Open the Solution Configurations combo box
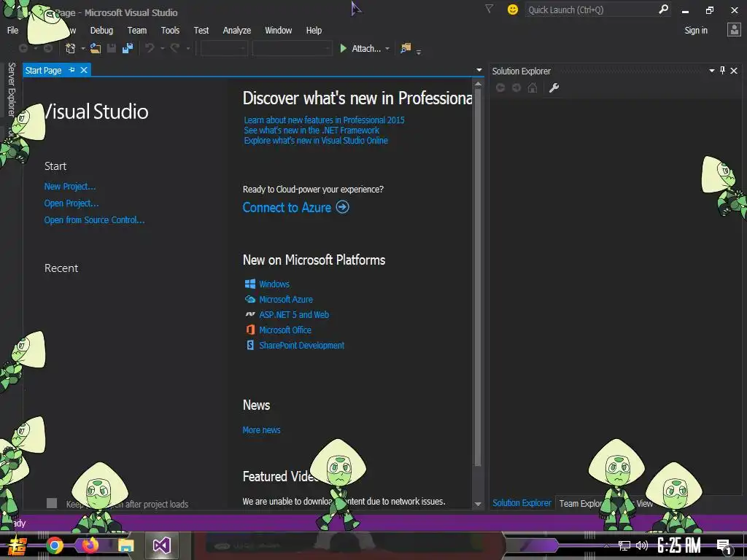 point(223,48)
